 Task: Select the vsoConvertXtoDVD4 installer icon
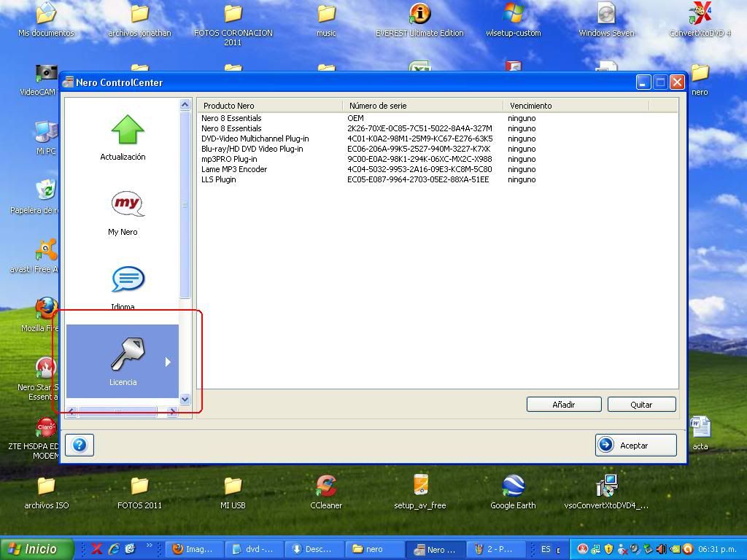[606, 492]
